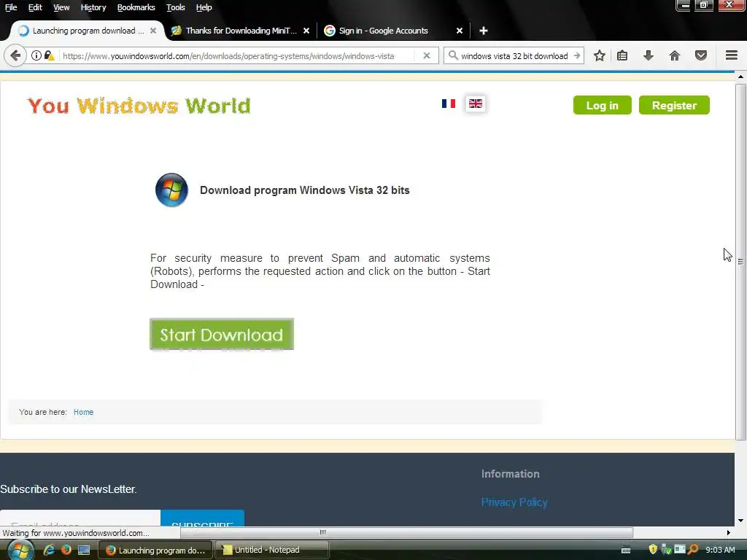This screenshot has width=747, height=560.
Task: Click the Register button
Action: pos(674,105)
